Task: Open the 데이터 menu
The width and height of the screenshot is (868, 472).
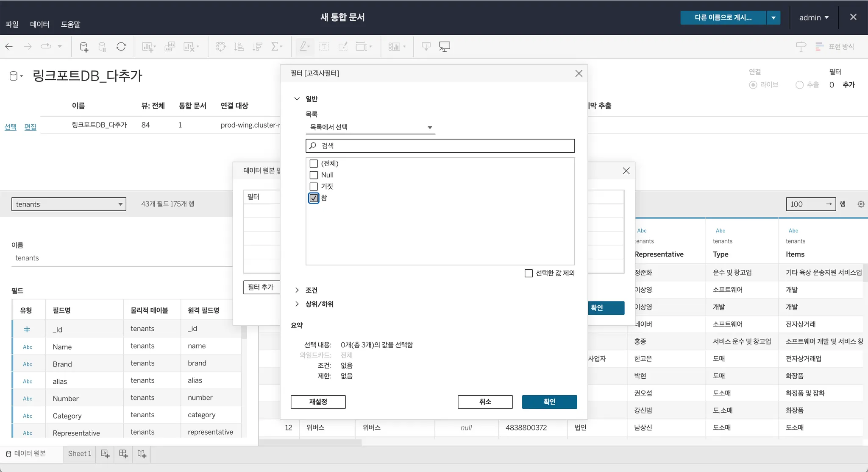Action: (x=39, y=24)
